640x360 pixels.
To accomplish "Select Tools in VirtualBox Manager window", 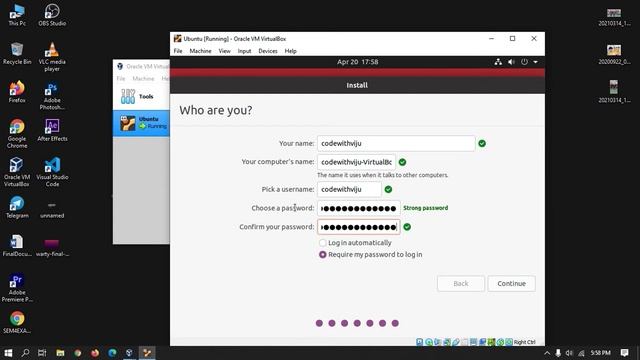I will 141,97.
